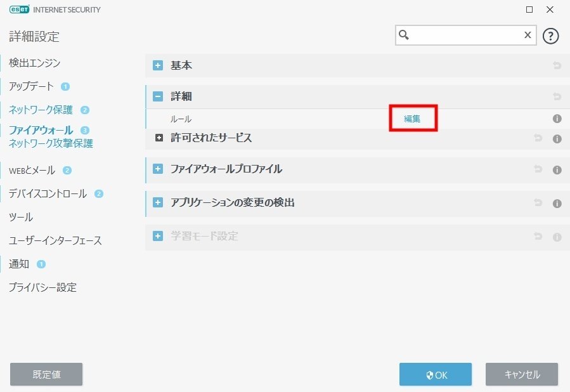
Task: Open プライバシー設定 category
Action: [x=42, y=287]
